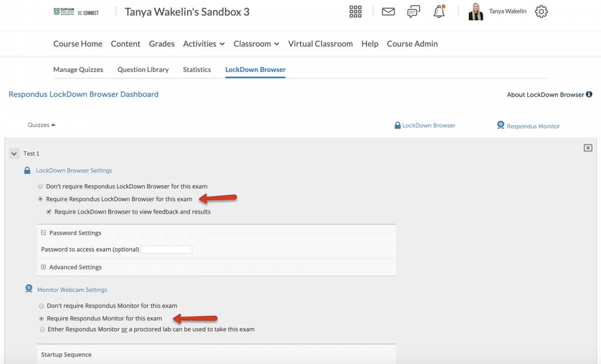This screenshot has height=364, width=601.
Task: Open the Activities dropdown menu
Action: (x=203, y=44)
